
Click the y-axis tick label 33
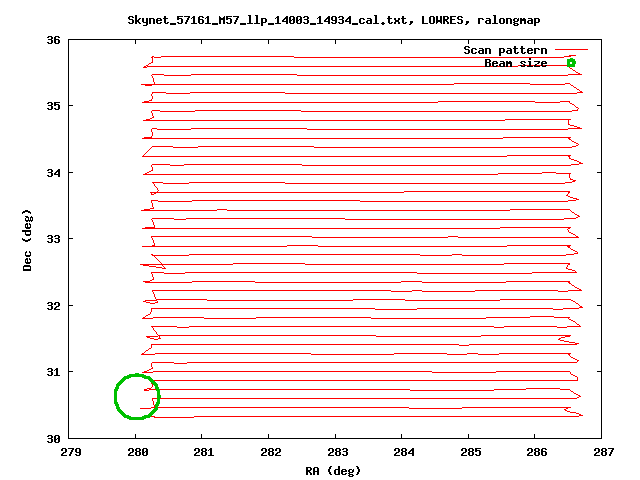tap(53, 239)
